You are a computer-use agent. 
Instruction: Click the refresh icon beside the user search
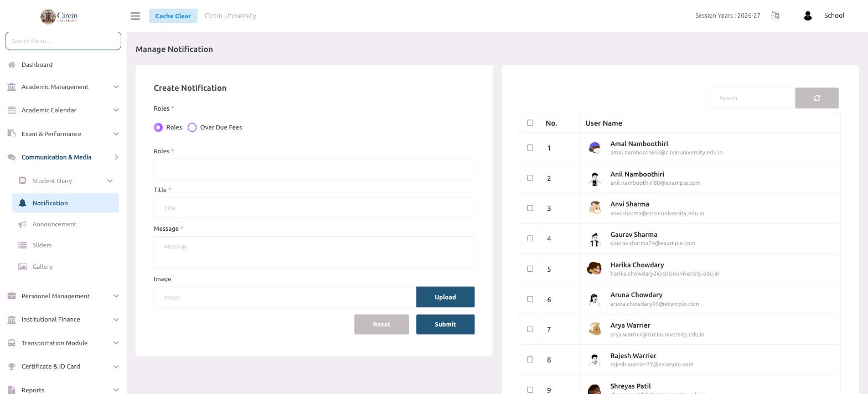pyautogui.click(x=817, y=98)
